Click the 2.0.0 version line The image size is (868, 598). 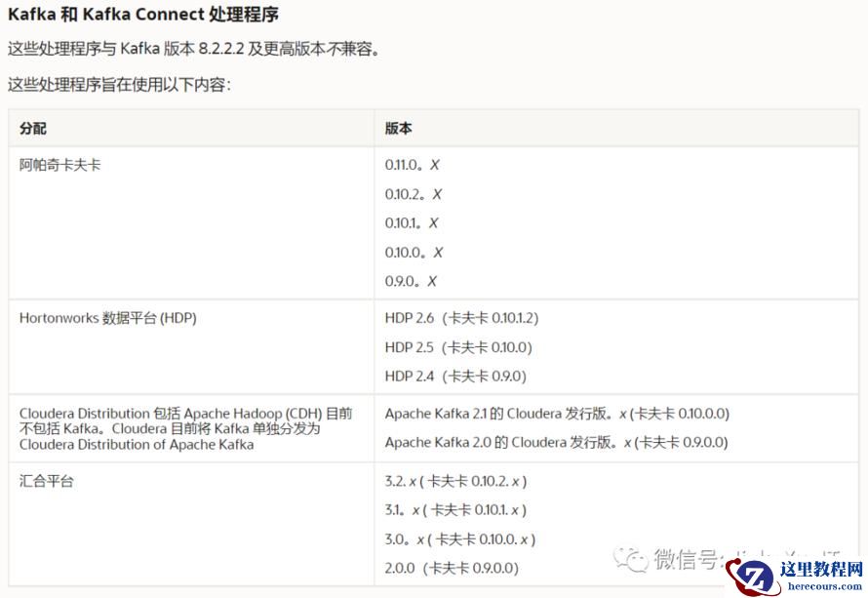tap(452, 568)
